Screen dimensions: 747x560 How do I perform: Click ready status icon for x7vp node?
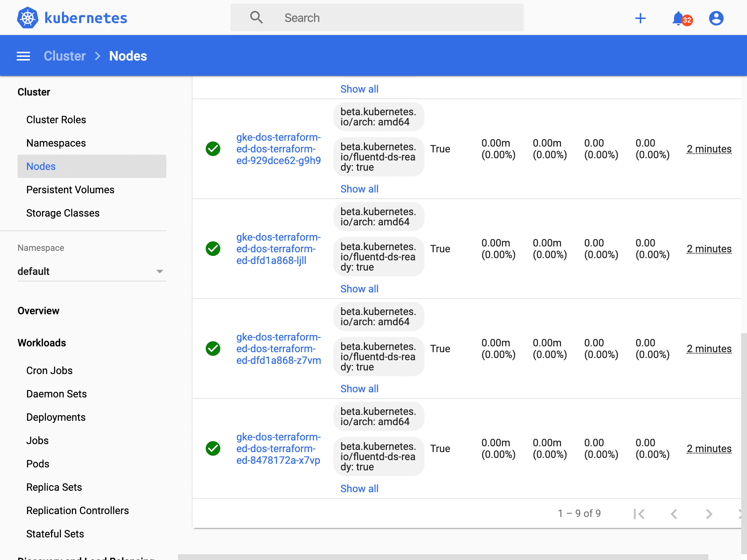213,448
